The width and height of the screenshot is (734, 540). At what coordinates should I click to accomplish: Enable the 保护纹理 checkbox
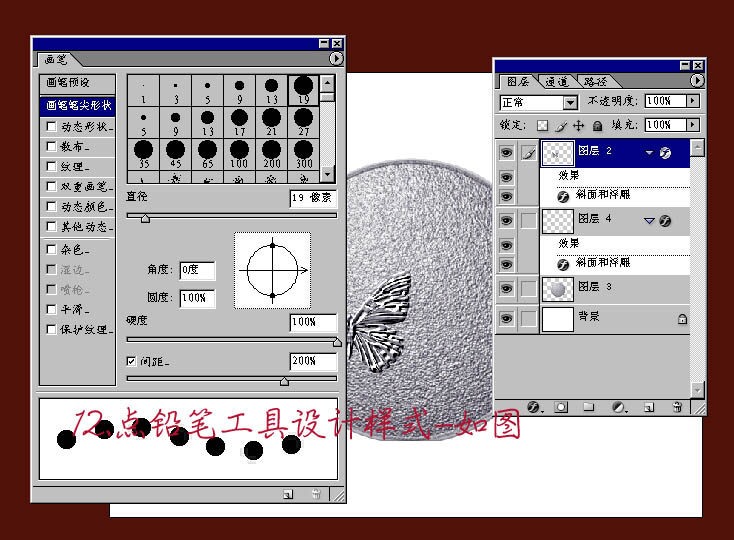point(51,329)
